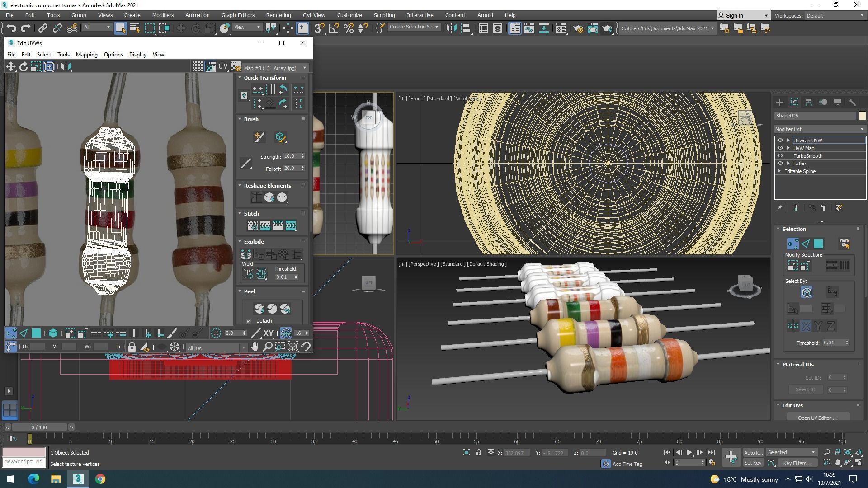The image size is (868, 488).
Task: Open the Mapping menu in Edit UVWs
Action: click(x=86, y=55)
